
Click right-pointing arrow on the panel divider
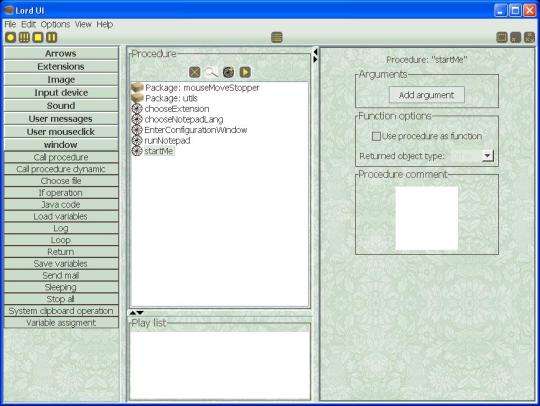tap(315, 59)
